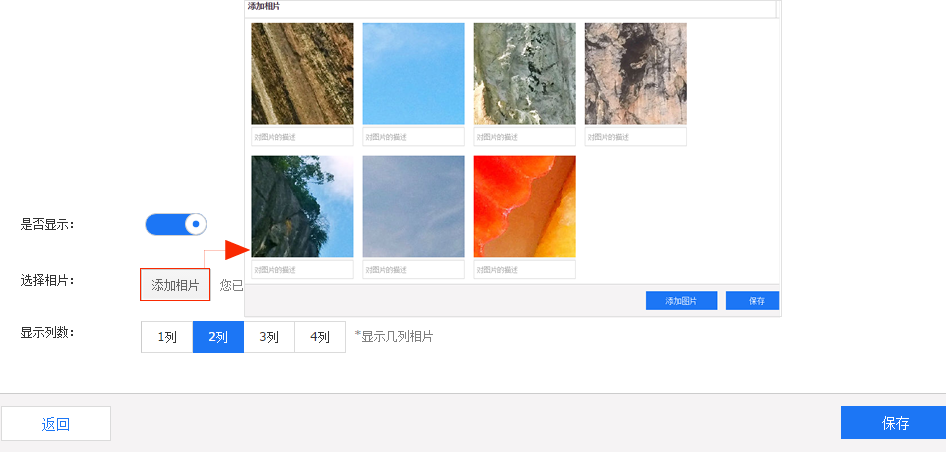This screenshot has width=946, height=452.
Task: Select the hazy gray sky thumbnail
Action: 413,206
